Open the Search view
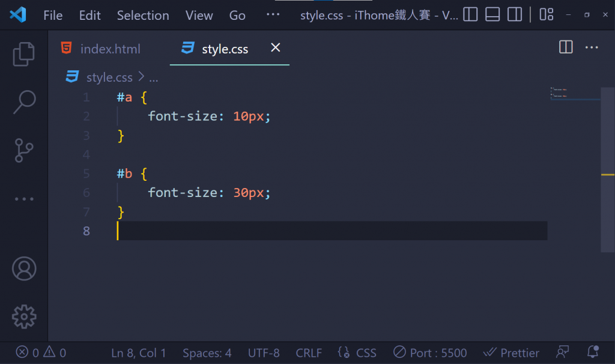 click(x=24, y=102)
